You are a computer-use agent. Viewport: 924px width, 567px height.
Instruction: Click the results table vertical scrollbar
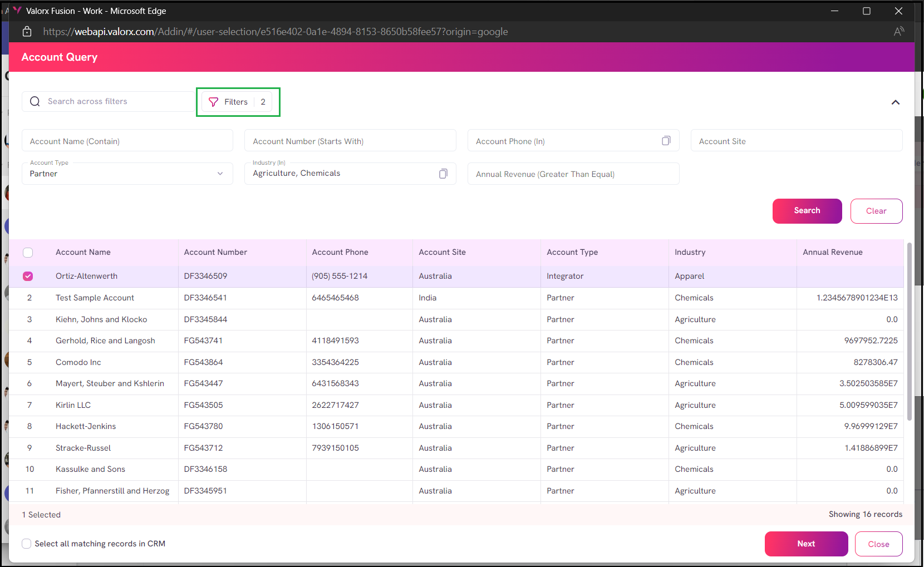[909, 334]
